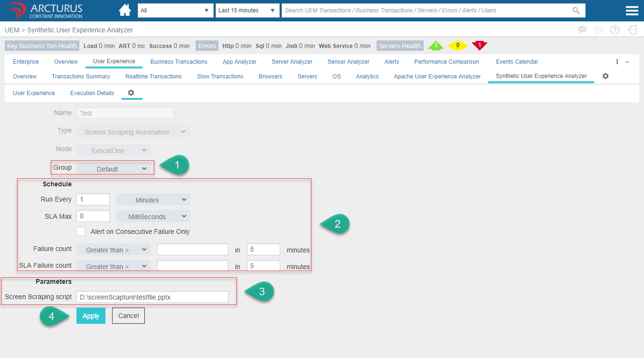This screenshot has height=358, width=644.
Task: Open the Execution Details tab
Action: (x=92, y=93)
